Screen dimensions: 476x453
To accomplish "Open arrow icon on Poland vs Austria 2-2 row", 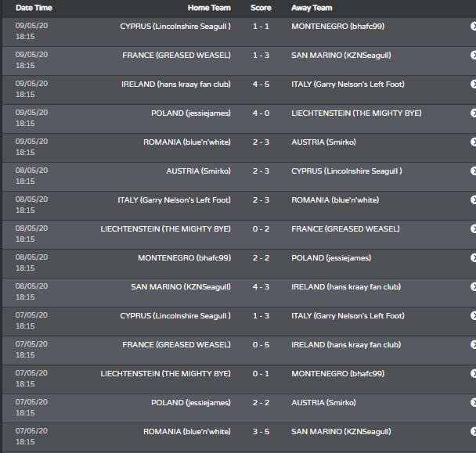I will click(474, 403).
